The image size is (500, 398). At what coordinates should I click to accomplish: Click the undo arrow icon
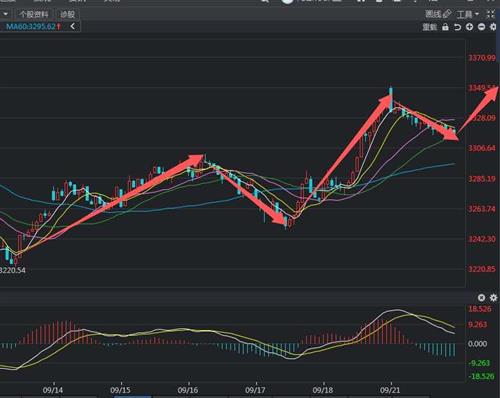point(457,27)
